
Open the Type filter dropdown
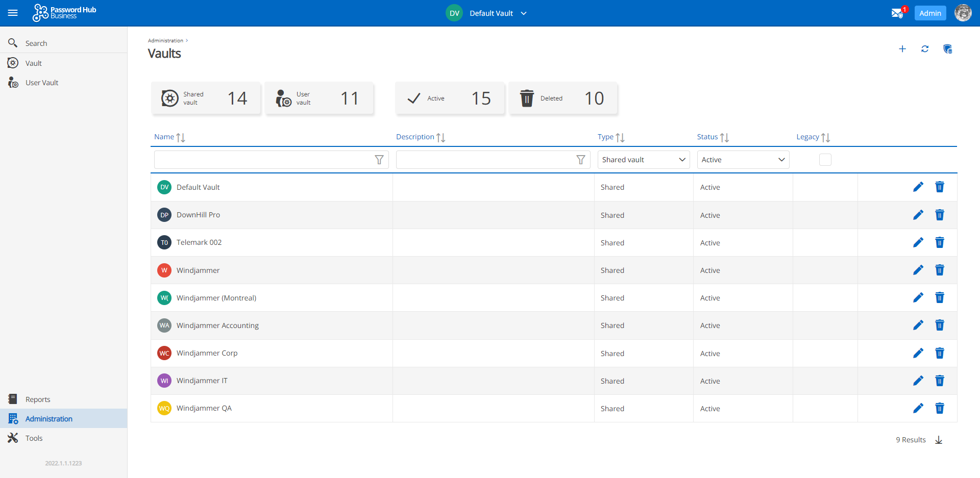click(x=643, y=160)
